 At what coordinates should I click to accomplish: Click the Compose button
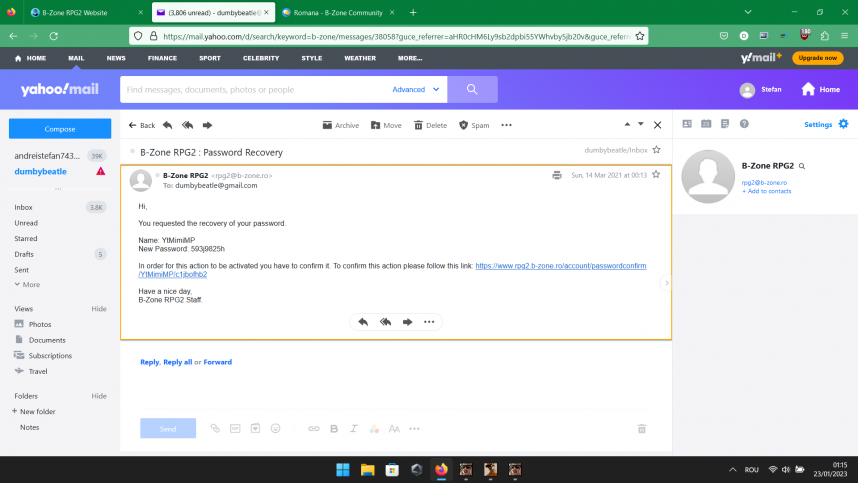tap(60, 129)
